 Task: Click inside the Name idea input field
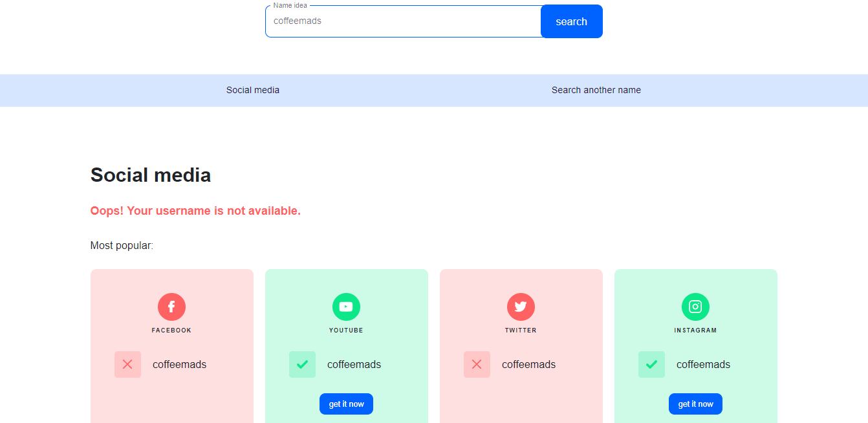[x=401, y=21]
